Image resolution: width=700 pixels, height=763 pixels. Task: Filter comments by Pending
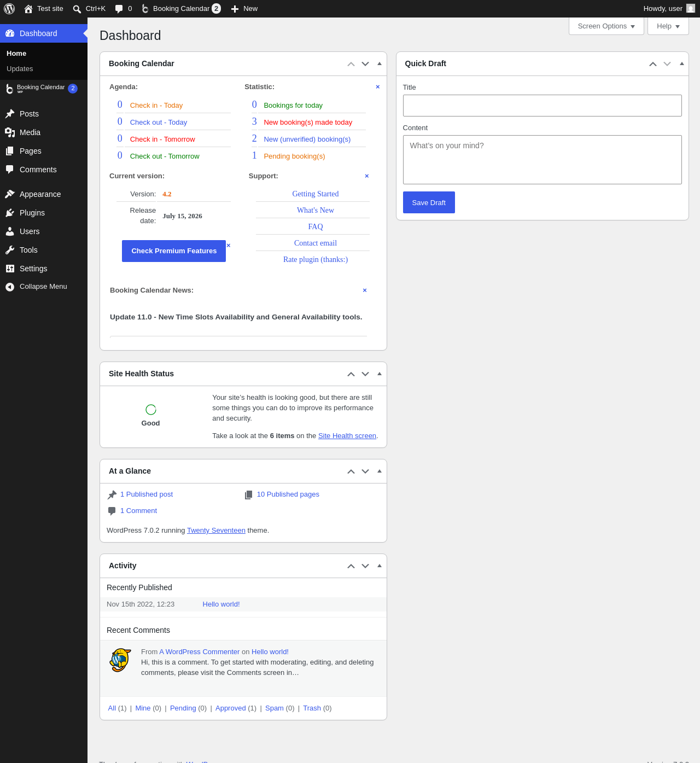(x=183, y=708)
